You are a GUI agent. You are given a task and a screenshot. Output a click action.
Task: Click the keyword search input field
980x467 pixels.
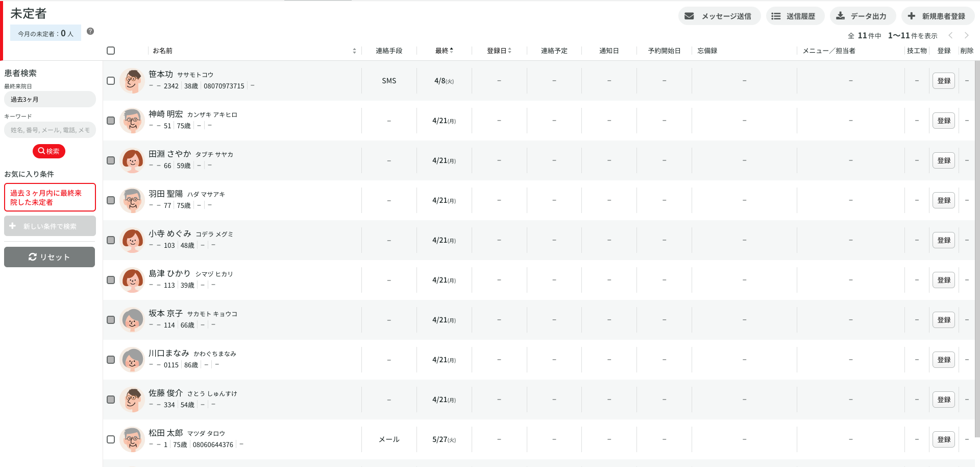[50, 130]
